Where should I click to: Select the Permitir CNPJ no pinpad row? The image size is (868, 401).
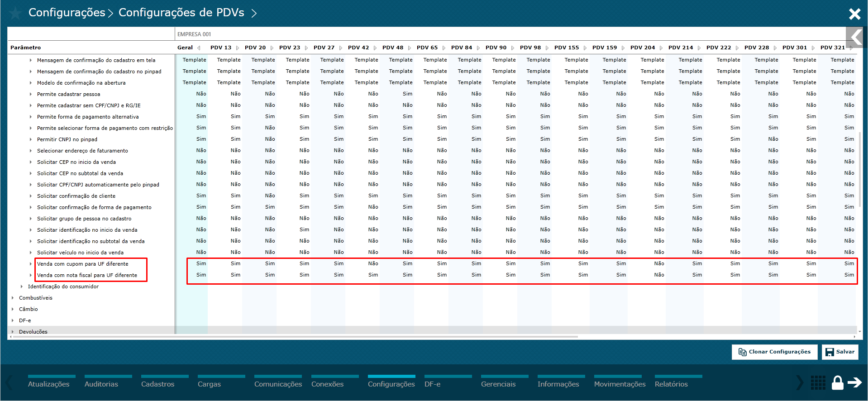click(67, 139)
